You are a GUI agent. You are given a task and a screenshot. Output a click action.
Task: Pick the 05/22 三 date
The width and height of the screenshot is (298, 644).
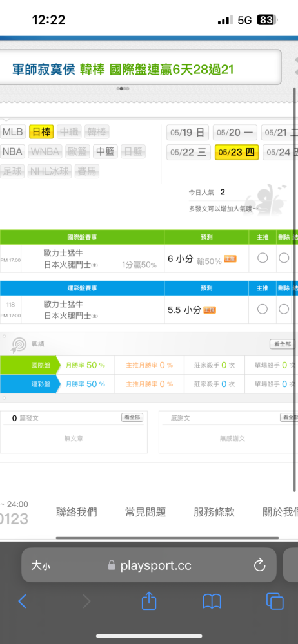tap(188, 153)
